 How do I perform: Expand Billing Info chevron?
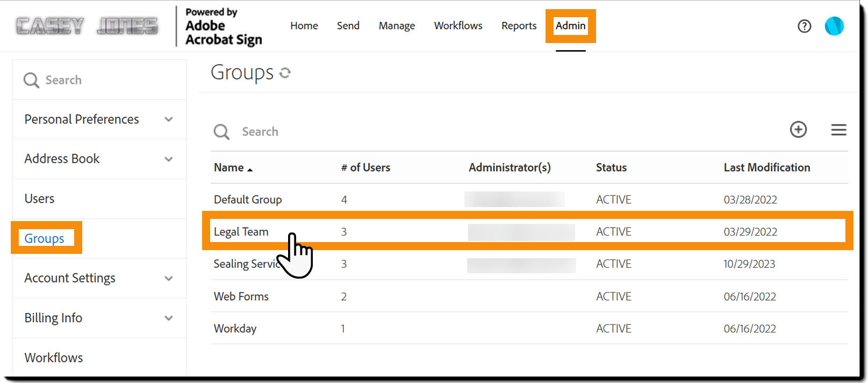point(169,318)
